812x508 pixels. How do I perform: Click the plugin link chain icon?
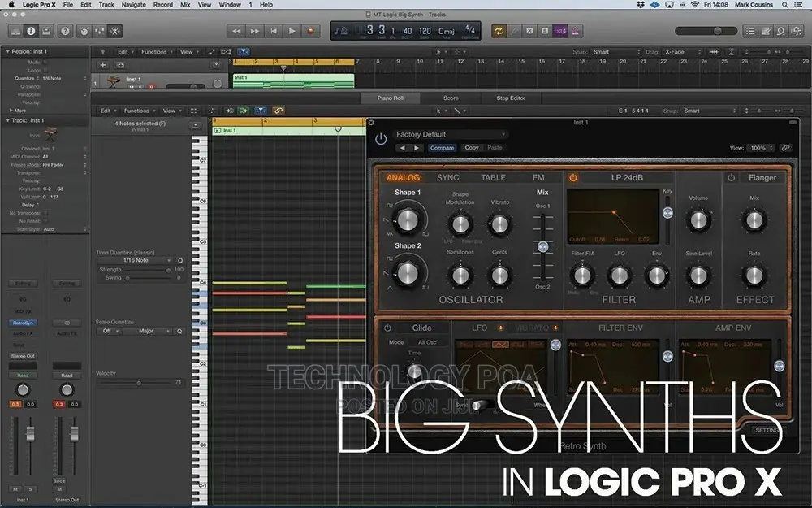tap(786, 148)
